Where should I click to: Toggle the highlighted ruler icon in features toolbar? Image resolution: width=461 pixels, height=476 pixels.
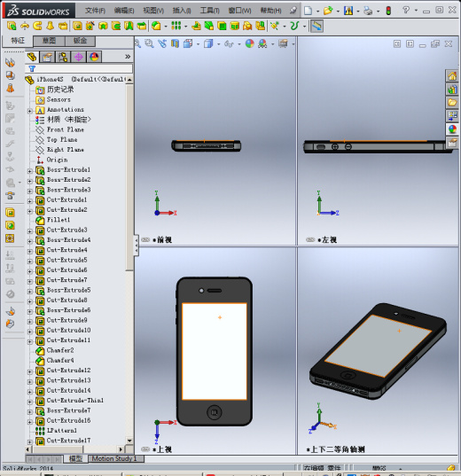(x=316, y=26)
